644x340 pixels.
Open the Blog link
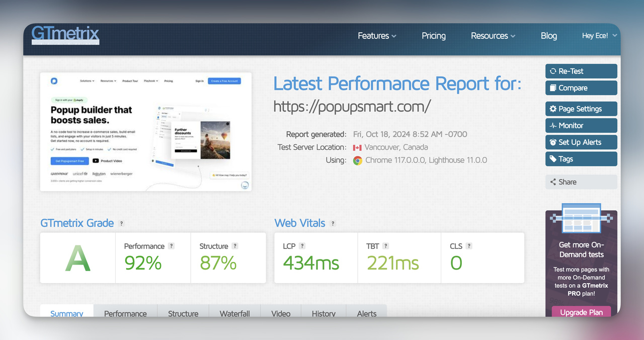click(549, 36)
